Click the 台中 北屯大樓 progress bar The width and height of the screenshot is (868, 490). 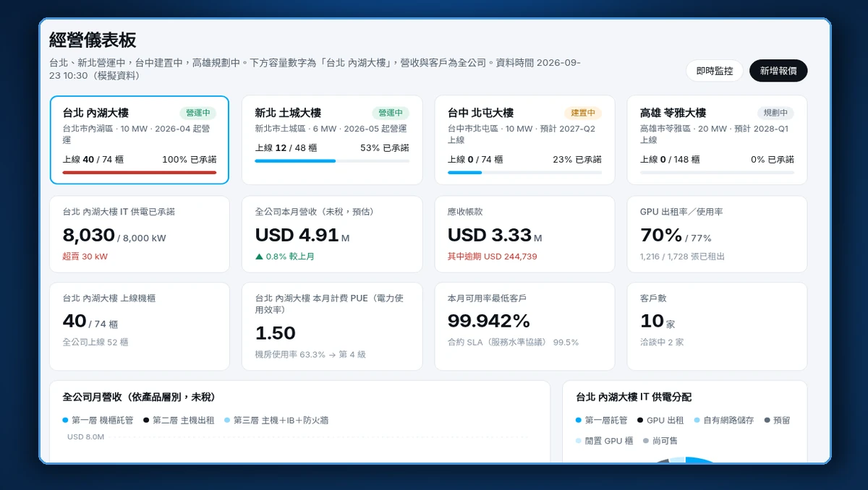pyautogui.click(x=524, y=172)
